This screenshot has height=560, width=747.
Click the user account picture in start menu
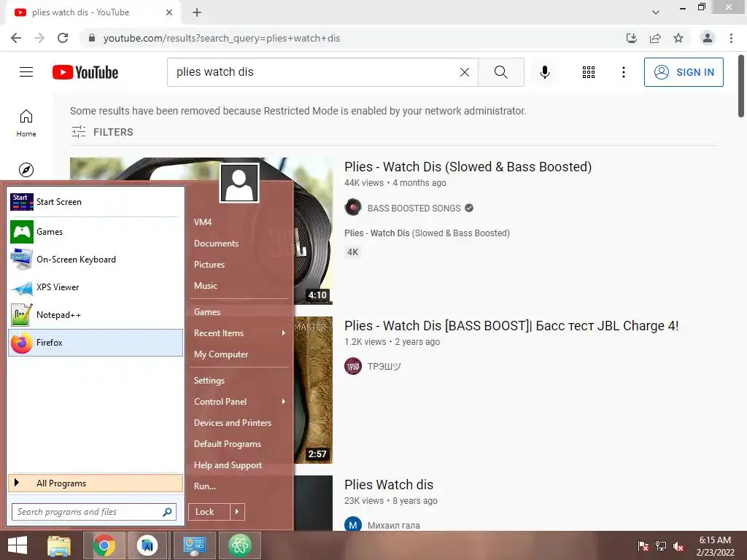[x=239, y=183]
